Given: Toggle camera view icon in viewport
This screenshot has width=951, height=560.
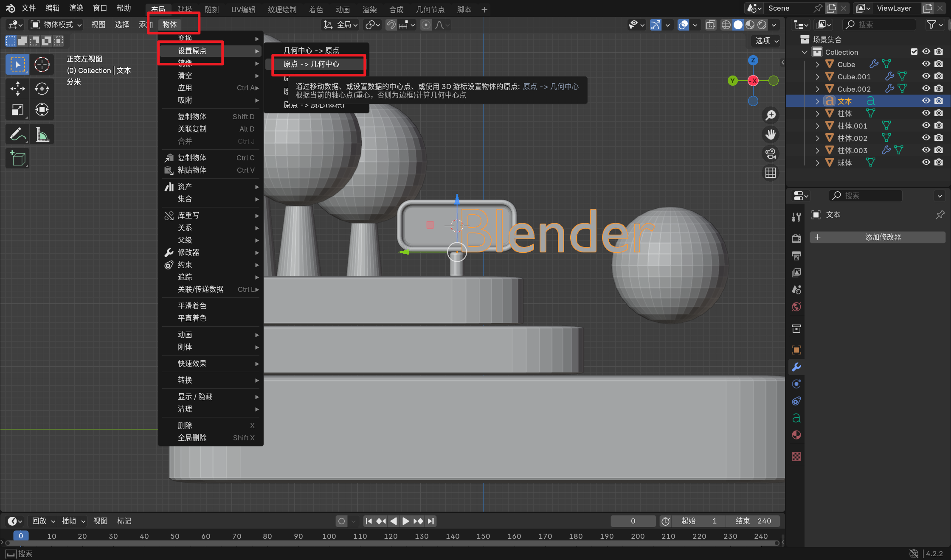Looking at the screenshot, I should point(770,154).
